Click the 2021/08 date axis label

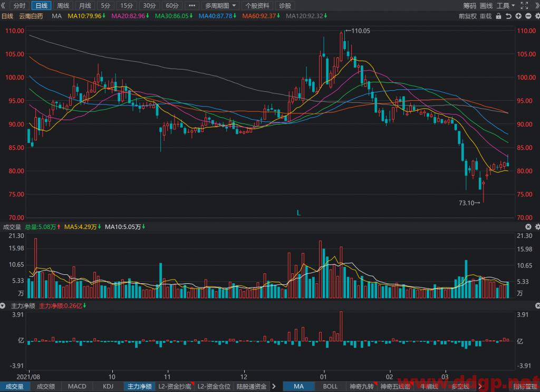click(x=28, y=377)
